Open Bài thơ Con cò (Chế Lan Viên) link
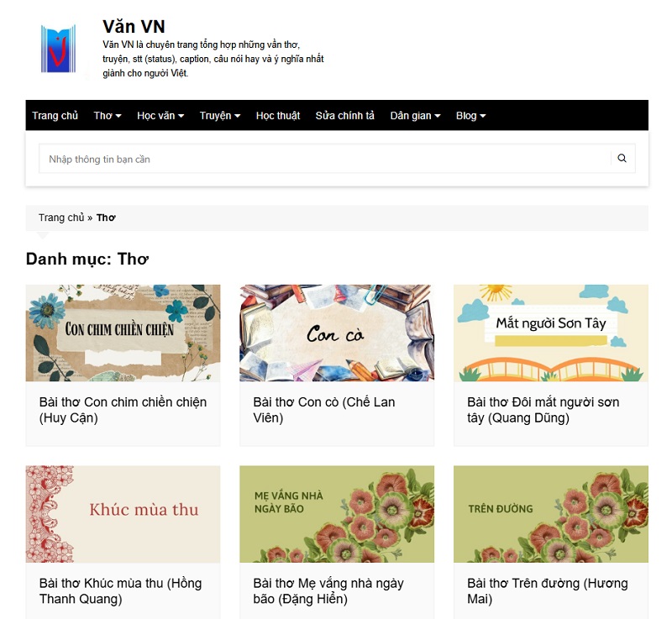The height and width of the screenshot is (619, 672). (324, 410)
